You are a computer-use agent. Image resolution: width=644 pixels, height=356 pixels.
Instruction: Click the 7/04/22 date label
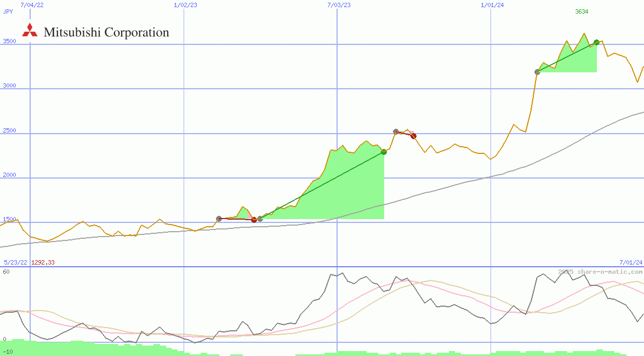click(x=32, y=5)
